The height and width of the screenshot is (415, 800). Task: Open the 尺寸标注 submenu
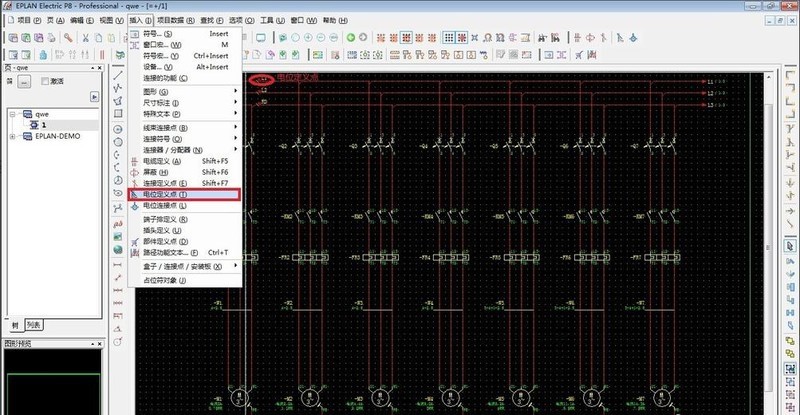coord(185,103)
